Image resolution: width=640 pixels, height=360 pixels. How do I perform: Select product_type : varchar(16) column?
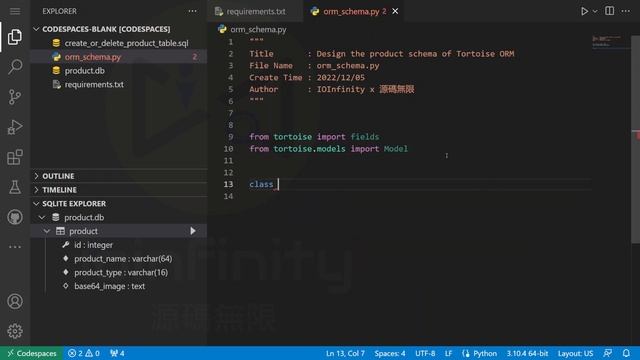(121, 272)
